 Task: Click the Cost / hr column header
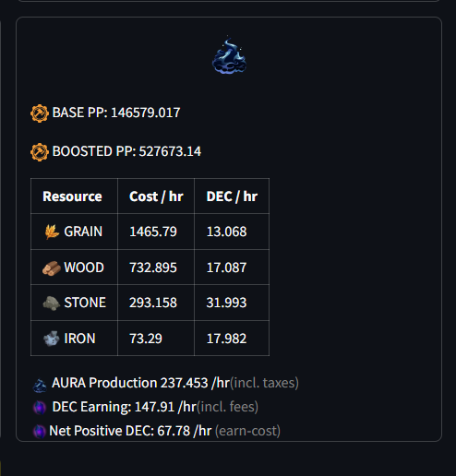(x=156, y=196)
